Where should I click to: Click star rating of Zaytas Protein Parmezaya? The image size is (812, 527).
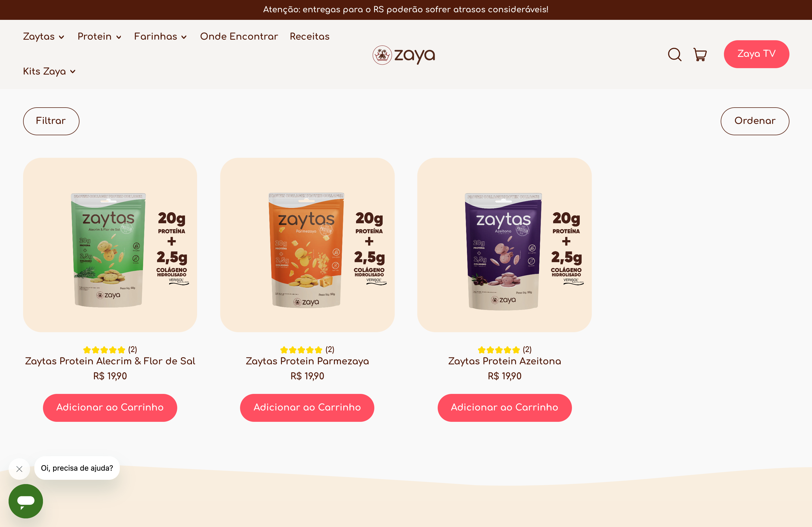click(x=301, y=350)
